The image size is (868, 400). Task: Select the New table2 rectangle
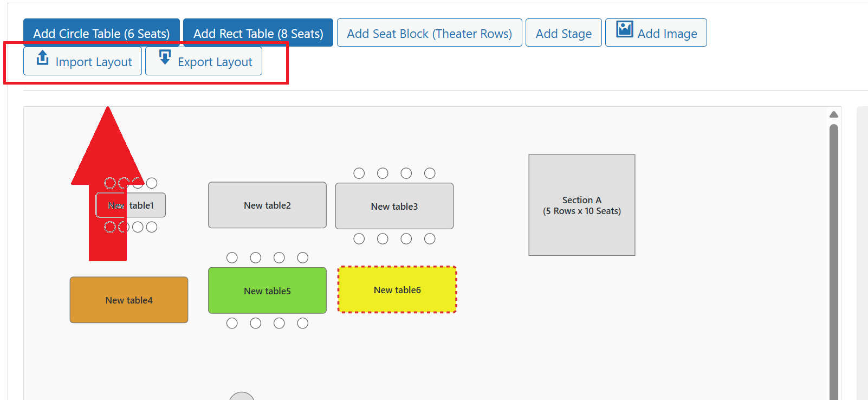point(267,205)
